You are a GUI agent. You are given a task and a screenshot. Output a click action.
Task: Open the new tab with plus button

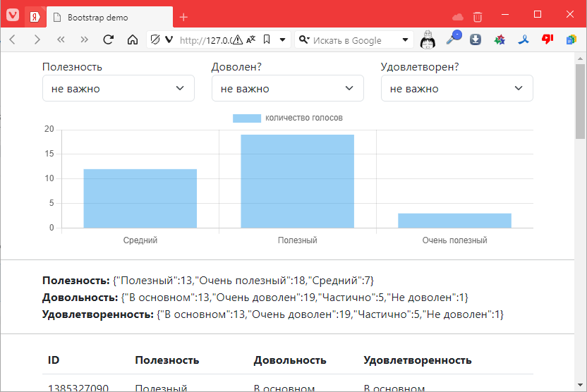[x=183, y=17]
